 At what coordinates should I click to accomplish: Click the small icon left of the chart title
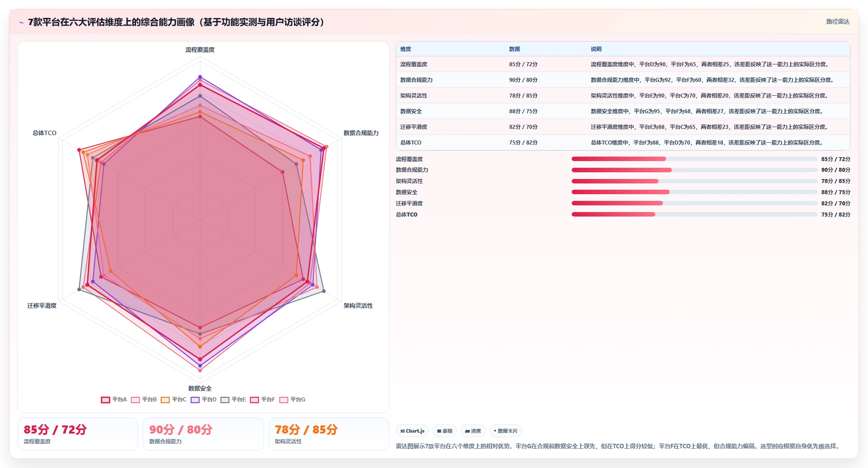click(21, 22)
